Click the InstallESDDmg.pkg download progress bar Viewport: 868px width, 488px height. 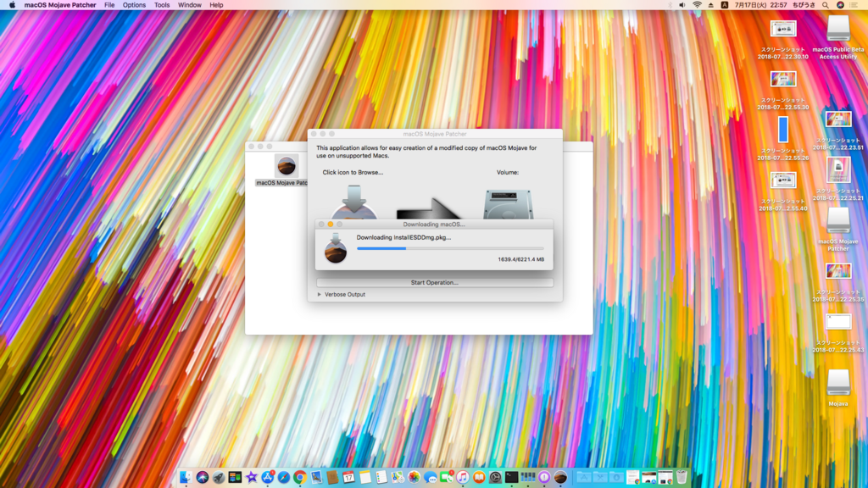point(450,248)
